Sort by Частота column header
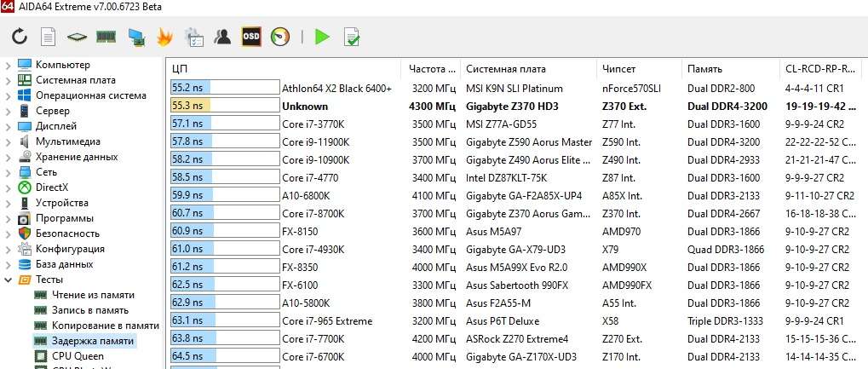 coord(431,69)
